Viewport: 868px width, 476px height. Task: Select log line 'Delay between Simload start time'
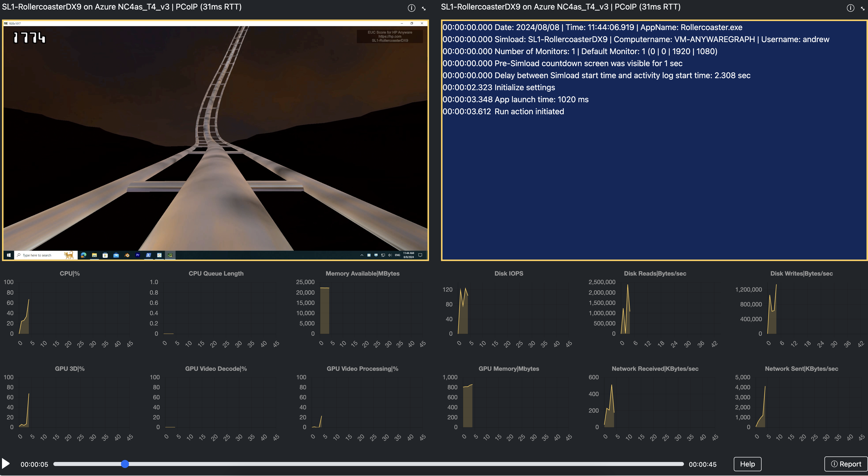[597, 75]
